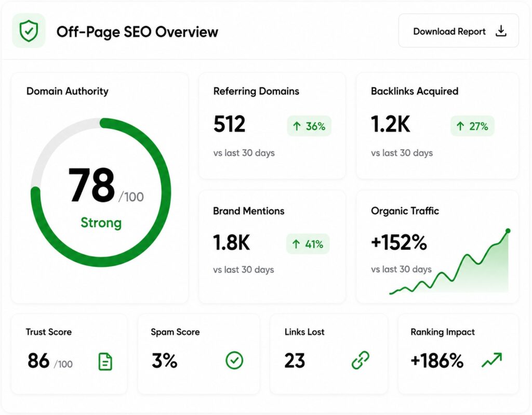
Task: Click the Strong rating label
Action: 101,223
